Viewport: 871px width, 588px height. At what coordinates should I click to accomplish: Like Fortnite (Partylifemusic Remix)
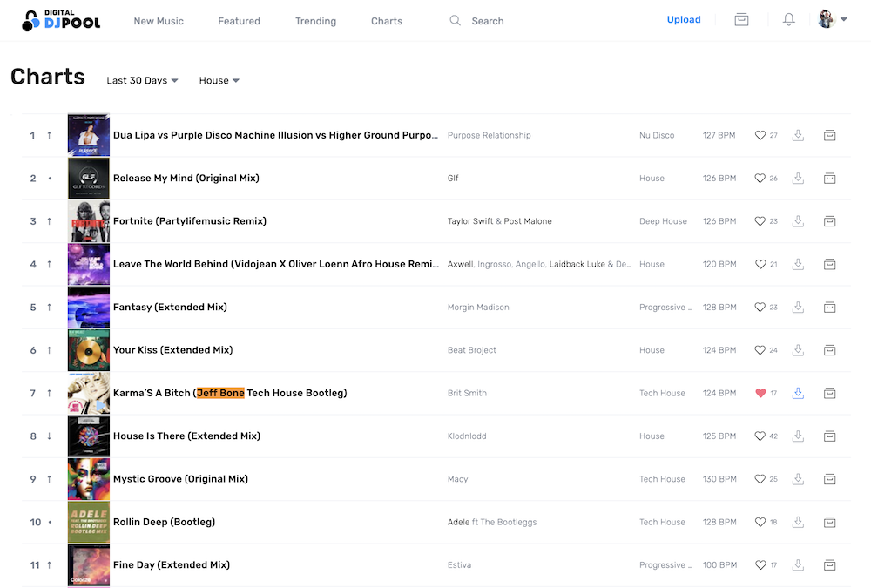[760, 221]
